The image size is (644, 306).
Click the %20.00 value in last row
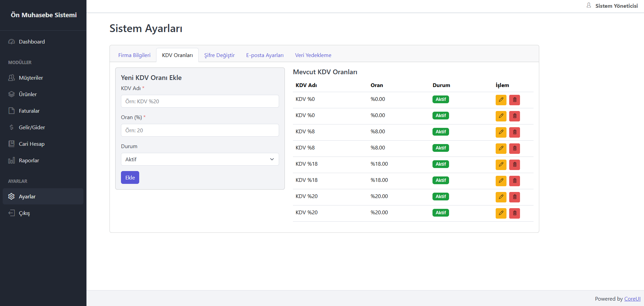click(379, 213)
